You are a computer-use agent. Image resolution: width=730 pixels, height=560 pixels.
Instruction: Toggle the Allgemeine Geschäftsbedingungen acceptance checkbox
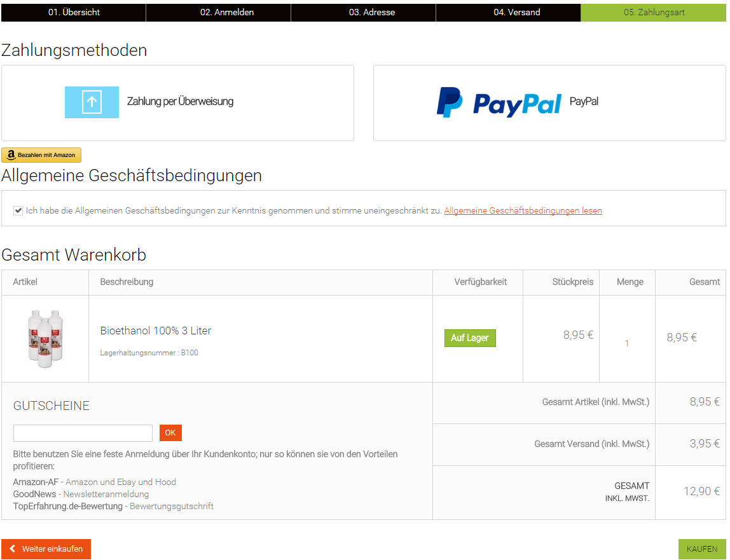click(x=18, y=210)
